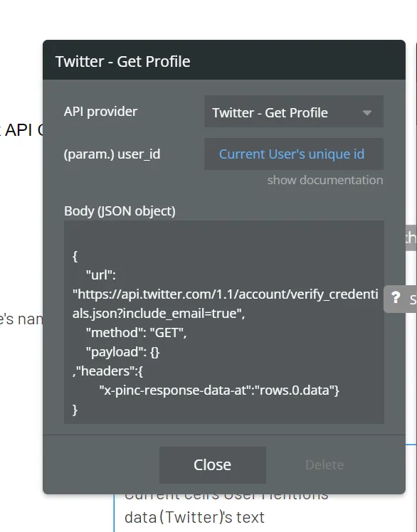Click the "method": "GET" line in body
This screenshot has height=532, width=417.
click(136, 333)
